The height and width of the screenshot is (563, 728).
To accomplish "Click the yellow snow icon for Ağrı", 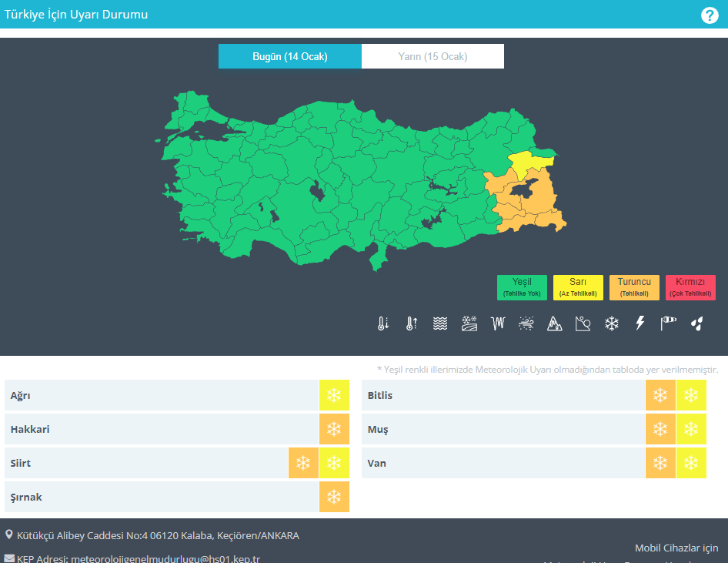I will point(334,395).
